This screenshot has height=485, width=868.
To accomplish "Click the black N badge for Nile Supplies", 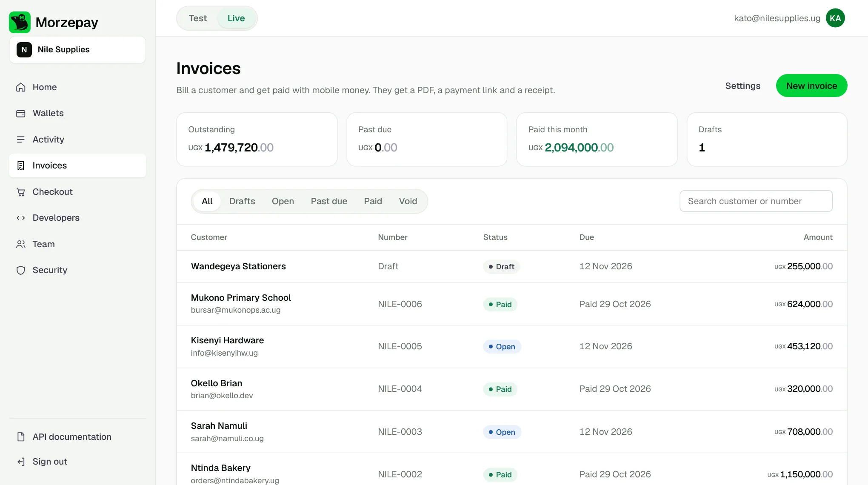I will coord(24,50).
